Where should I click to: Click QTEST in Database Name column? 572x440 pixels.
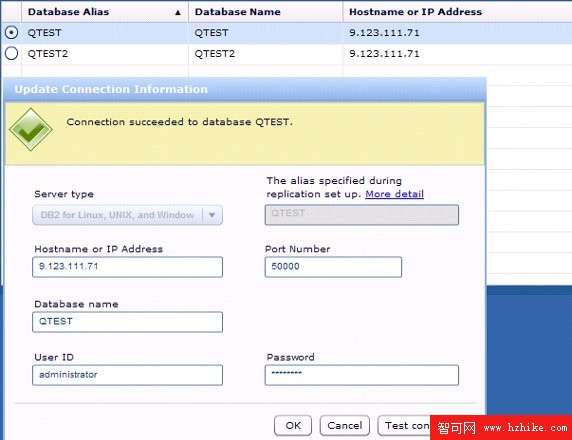[211, 33]
